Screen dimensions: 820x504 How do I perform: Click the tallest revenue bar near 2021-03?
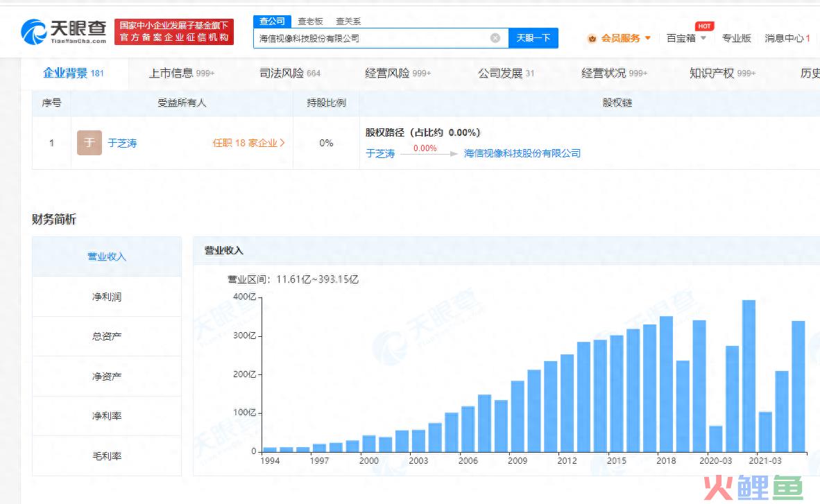pos(749,376)
